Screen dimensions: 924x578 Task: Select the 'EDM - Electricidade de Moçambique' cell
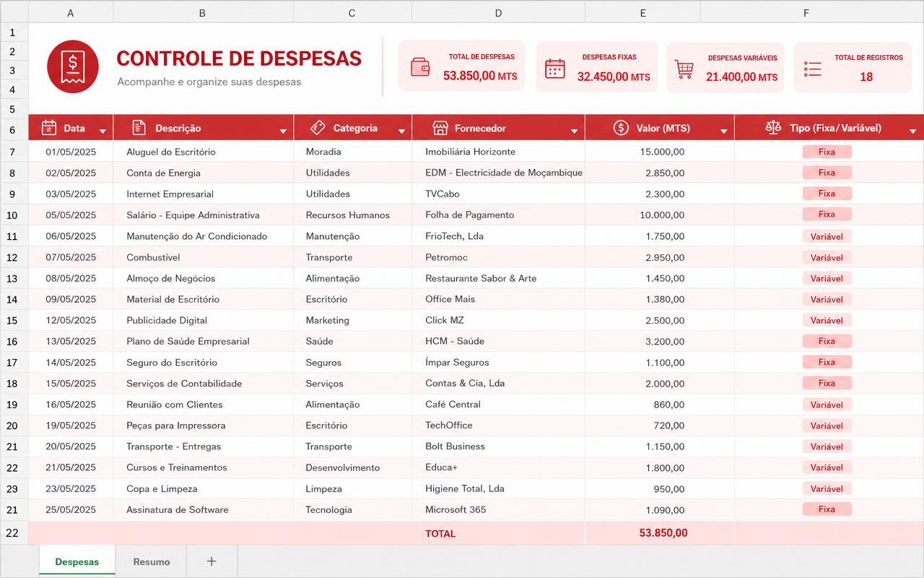pyautogui.click(x=498, y=173)
